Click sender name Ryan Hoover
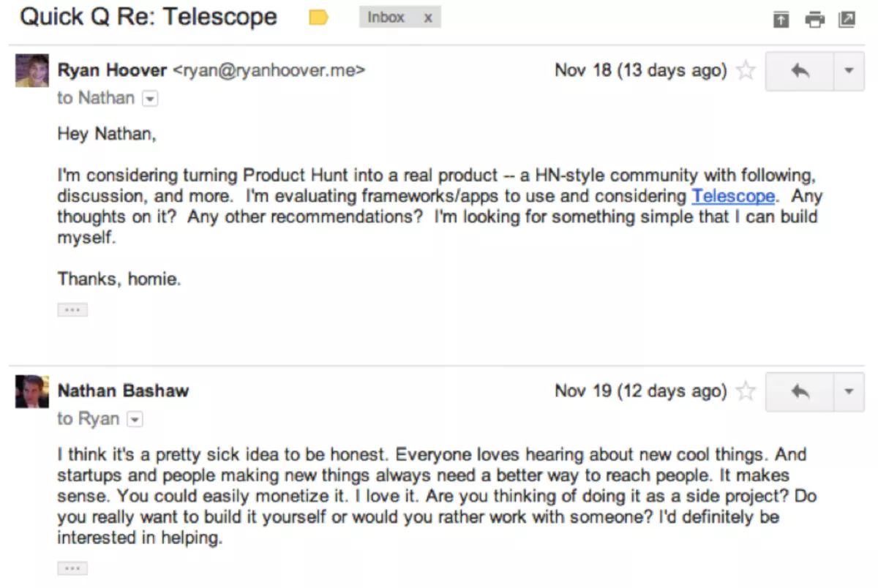This screenshot has width=878, height=588. pyautogui.click(x=112, y=70)
